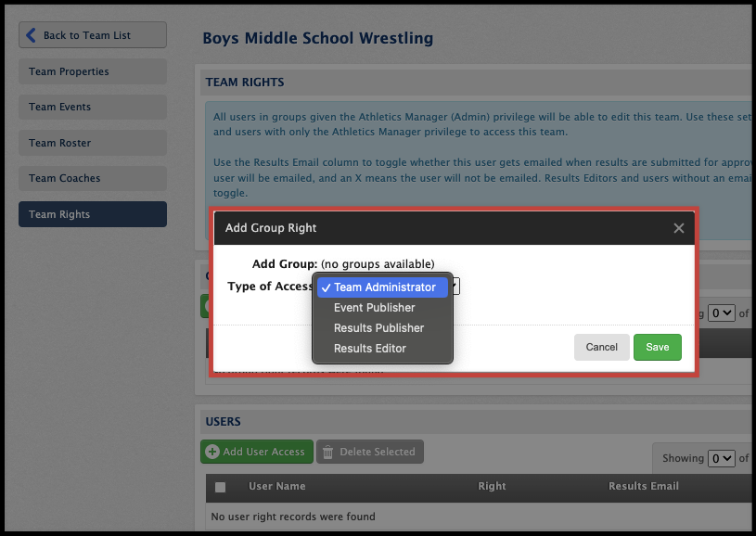
Task: Open Team Properties section
Action: (x=93, y=71)
